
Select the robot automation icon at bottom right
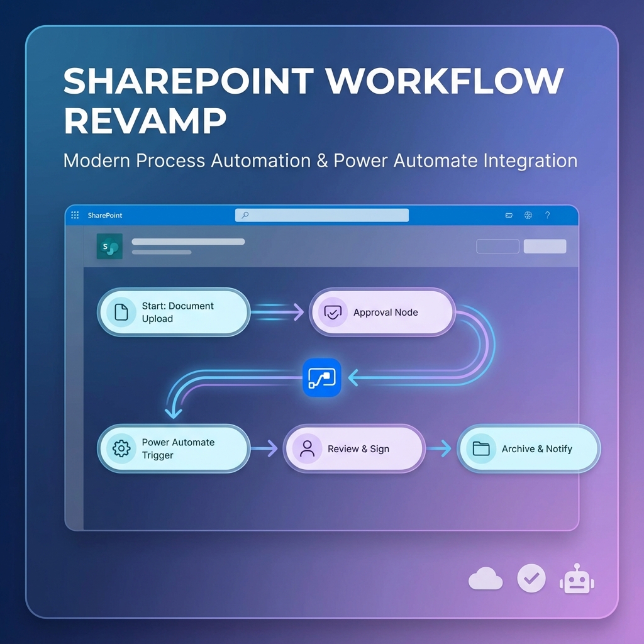click(x=577, y=577)
